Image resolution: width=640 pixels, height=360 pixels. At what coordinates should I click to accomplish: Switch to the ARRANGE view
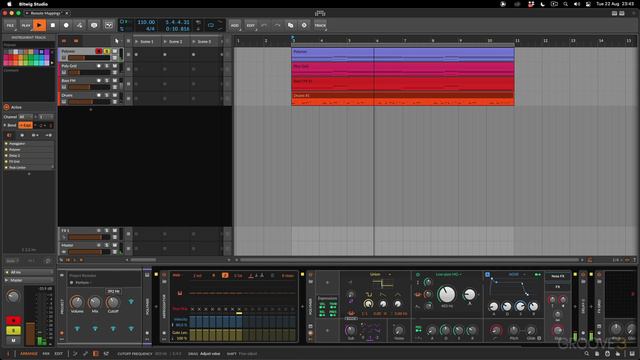(x=29, y=354)
